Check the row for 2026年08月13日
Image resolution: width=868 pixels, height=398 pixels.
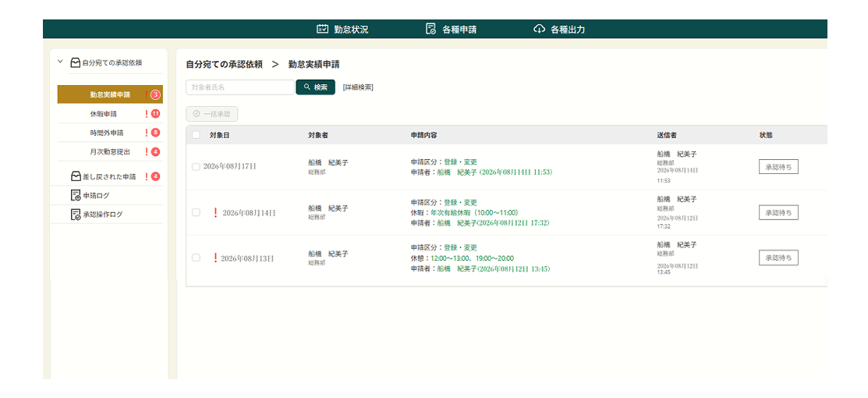196,258
